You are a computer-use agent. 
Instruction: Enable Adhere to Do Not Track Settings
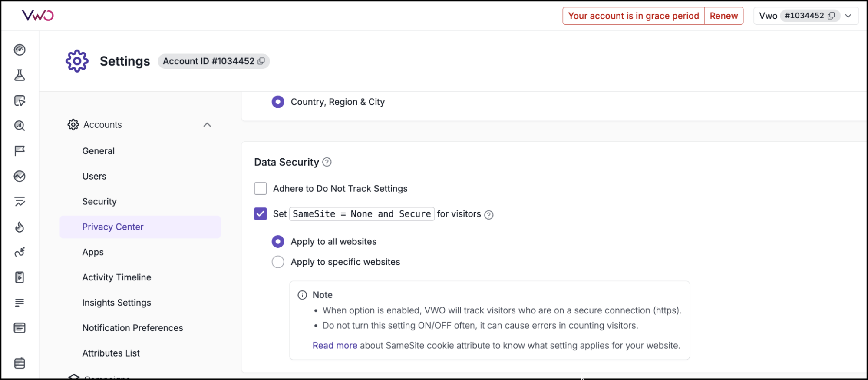[x=260, y=188]
